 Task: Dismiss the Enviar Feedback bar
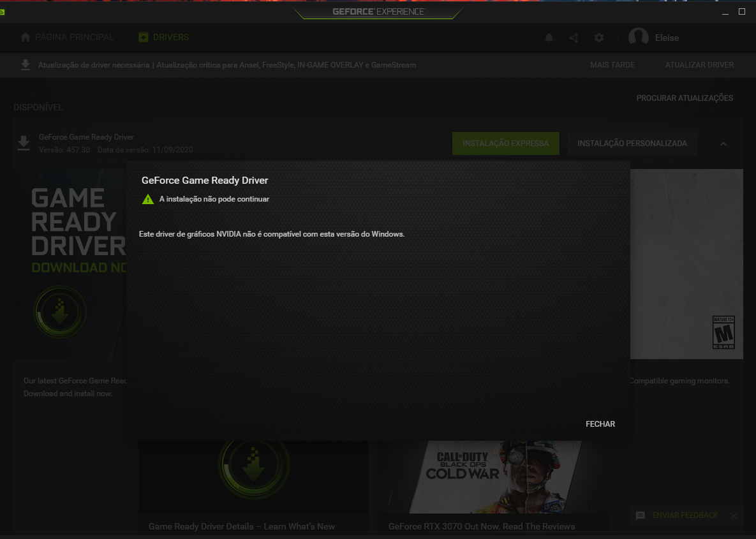click(x=733, y=516)
